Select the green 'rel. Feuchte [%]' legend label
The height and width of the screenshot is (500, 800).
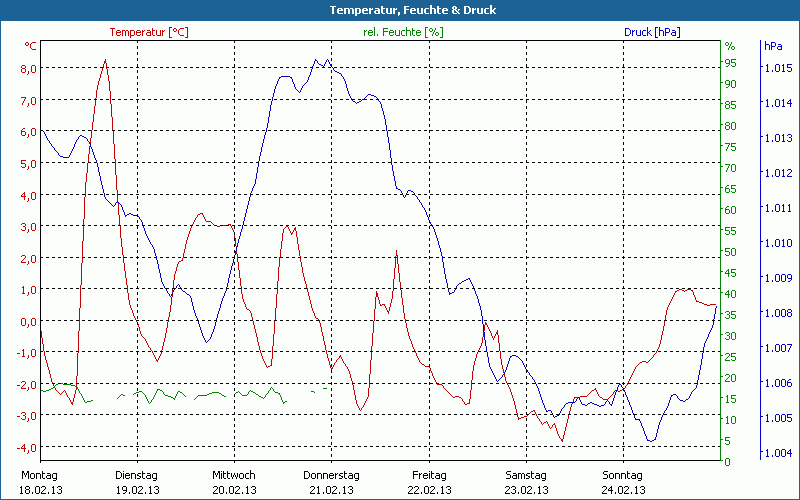coord(403,32)
